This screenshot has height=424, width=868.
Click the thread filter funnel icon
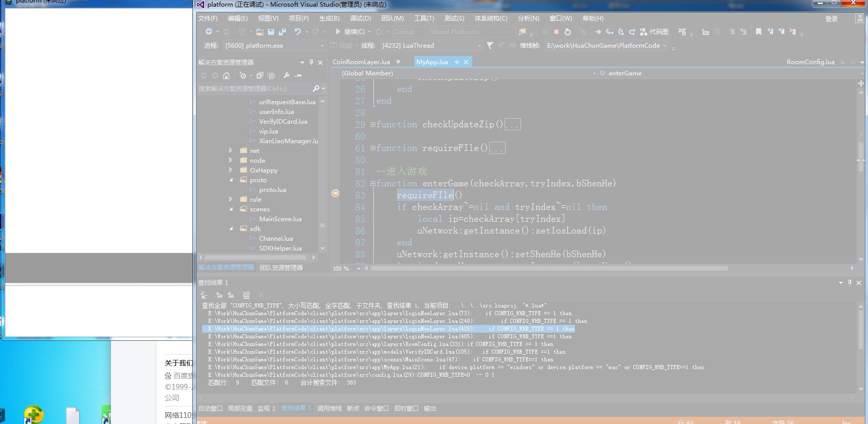coord(490,46)
